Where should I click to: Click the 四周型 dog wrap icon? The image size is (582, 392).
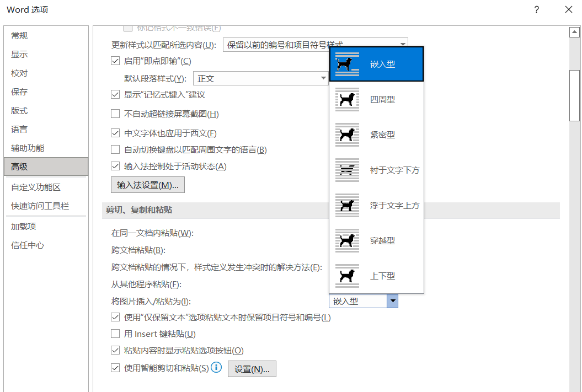click(x=347, y=99)
